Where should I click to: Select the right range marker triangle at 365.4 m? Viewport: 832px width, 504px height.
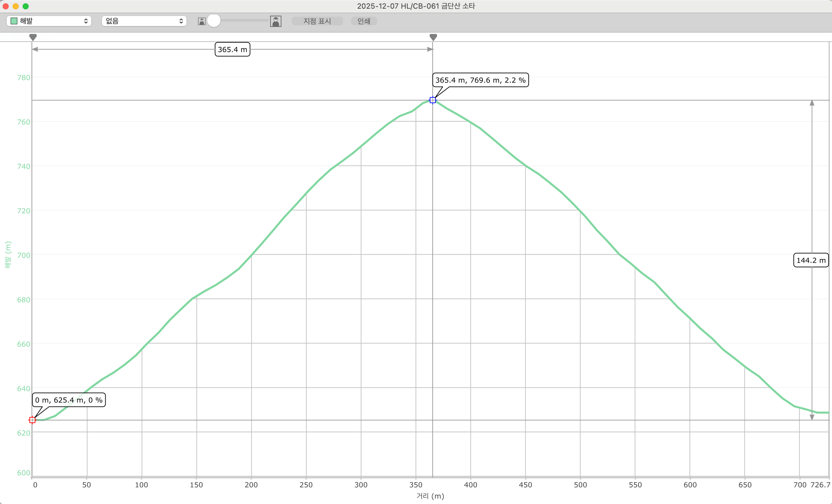[433, 37]
